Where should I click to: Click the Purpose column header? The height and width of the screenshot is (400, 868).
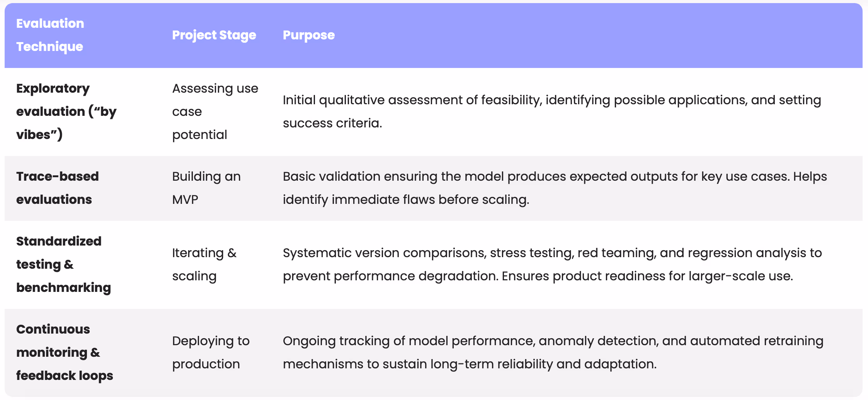click(309, 35)
